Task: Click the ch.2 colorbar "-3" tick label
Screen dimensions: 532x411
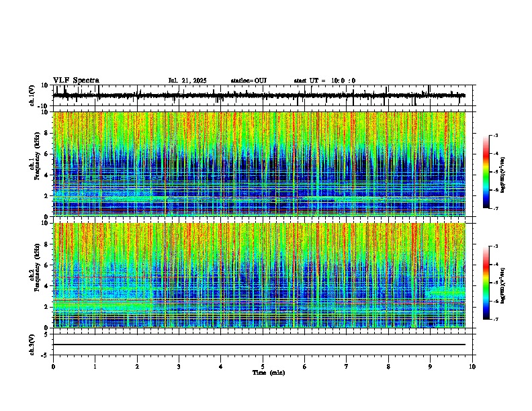Action: pos(495,246)
